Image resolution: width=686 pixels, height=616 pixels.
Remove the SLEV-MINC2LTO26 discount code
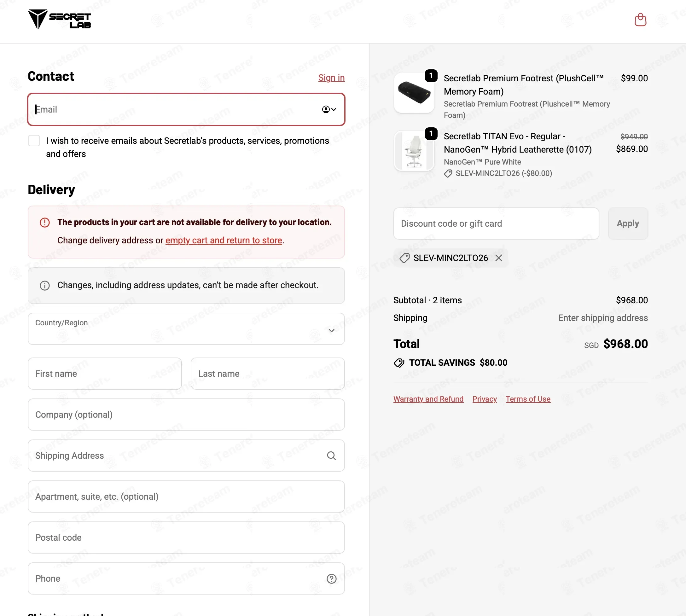(x=498, y=258)
